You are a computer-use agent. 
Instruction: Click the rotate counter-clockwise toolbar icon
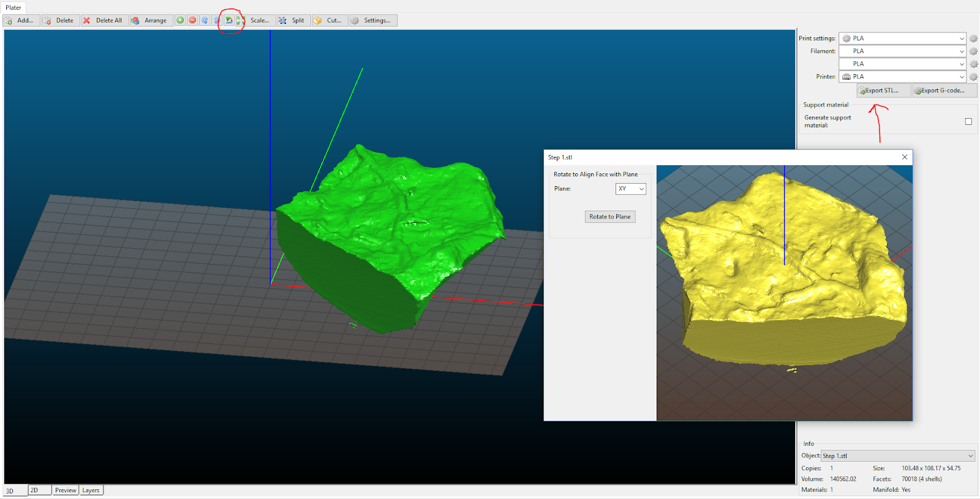tap(205, 20)
